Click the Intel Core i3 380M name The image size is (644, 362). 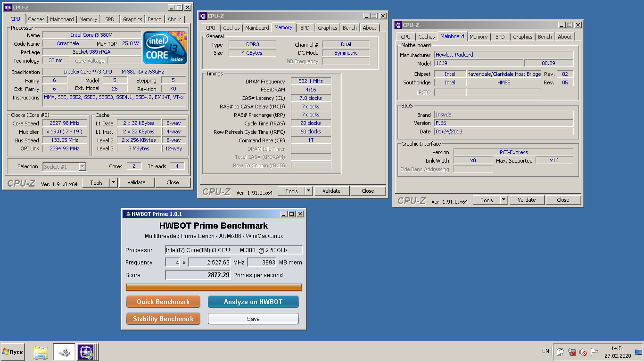click(x=91, y=35)
